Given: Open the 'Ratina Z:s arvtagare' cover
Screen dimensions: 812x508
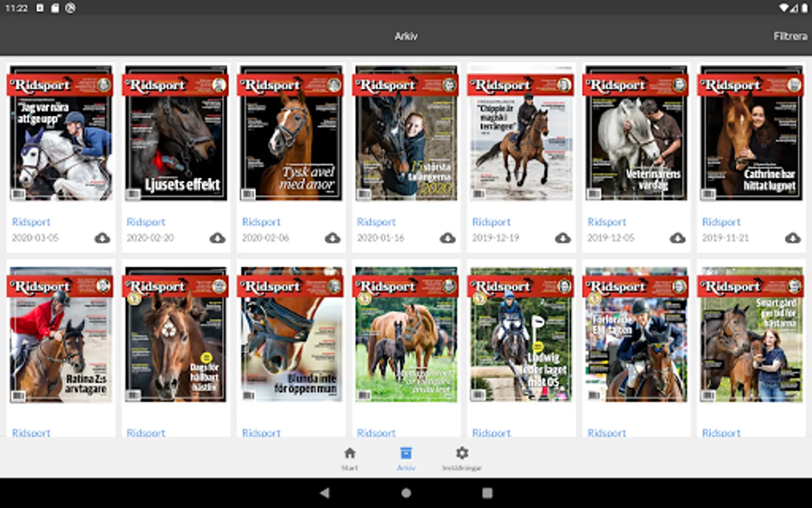Looking at the screenshot, I should tap(61, 335).
